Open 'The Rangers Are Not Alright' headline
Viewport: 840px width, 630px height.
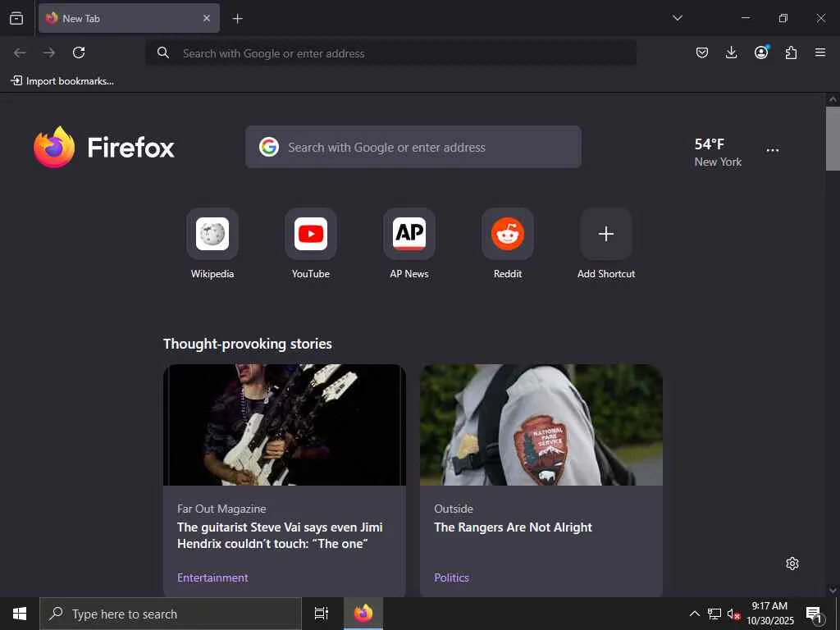tap(514, 527)
